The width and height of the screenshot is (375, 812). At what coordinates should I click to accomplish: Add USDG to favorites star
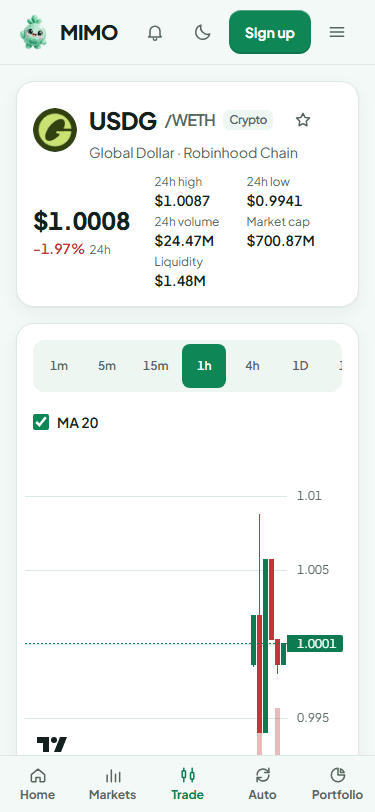pos(302,120)
